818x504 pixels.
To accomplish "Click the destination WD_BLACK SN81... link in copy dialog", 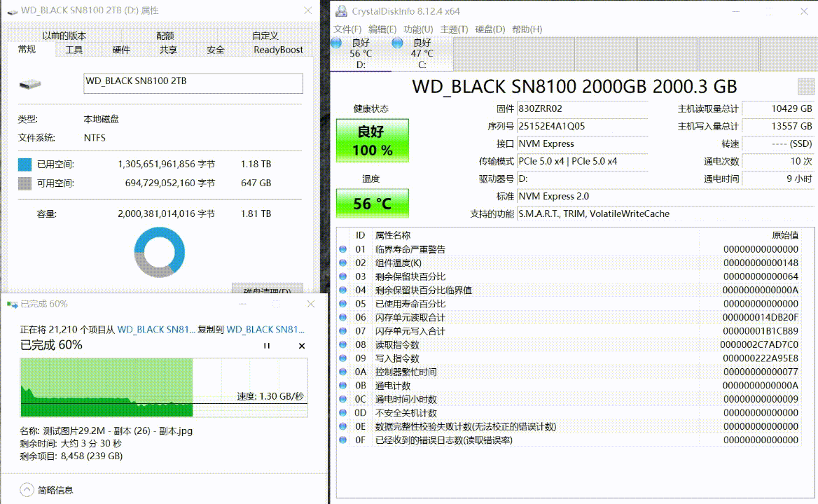I will click(265, 330).
